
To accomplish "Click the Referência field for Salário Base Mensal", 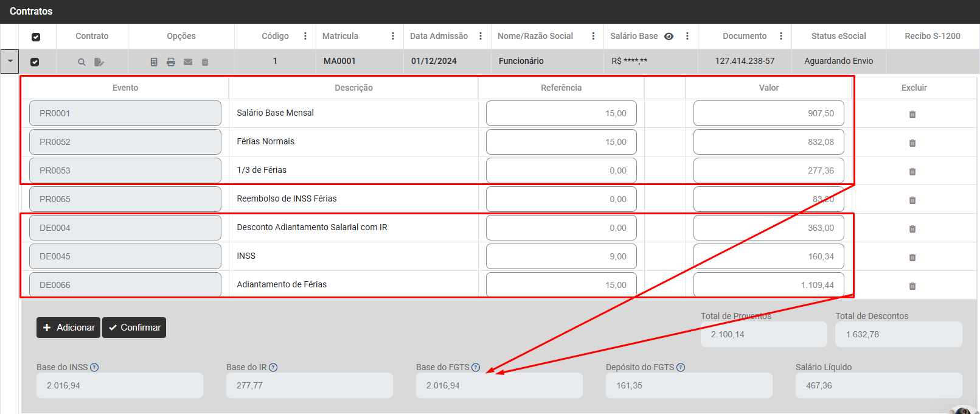I will coord(561,113).
